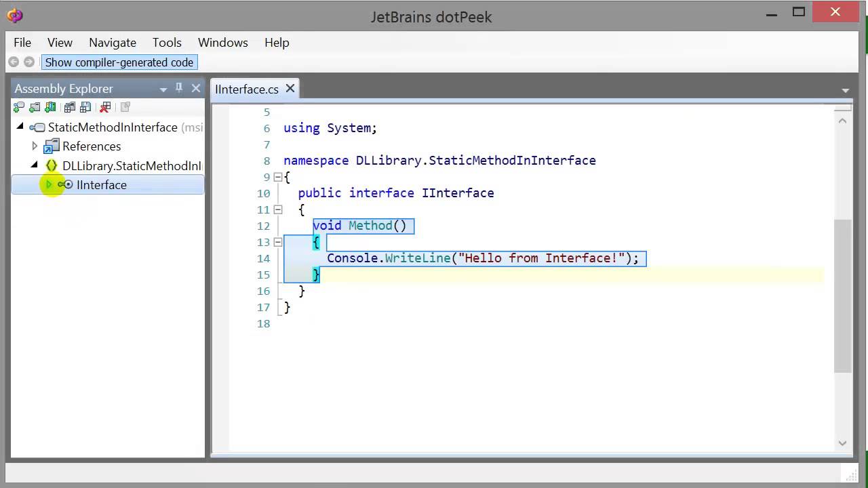Collapse the DLLibrary.StaticMethodInInterface namespace node
The image size is (868, 488).
point(35,165)
